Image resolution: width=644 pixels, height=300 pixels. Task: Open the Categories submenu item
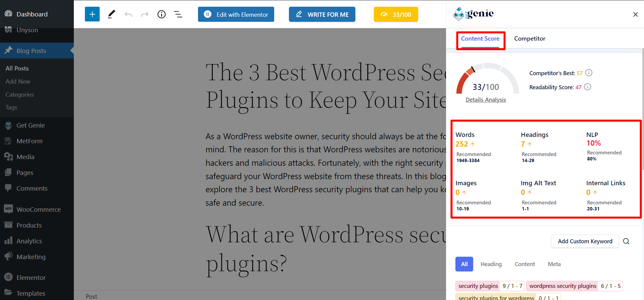tap(19, 95)
